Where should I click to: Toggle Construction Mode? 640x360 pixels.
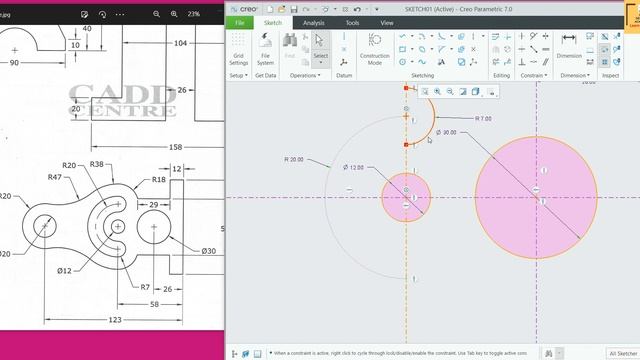(x=375, y=49)
